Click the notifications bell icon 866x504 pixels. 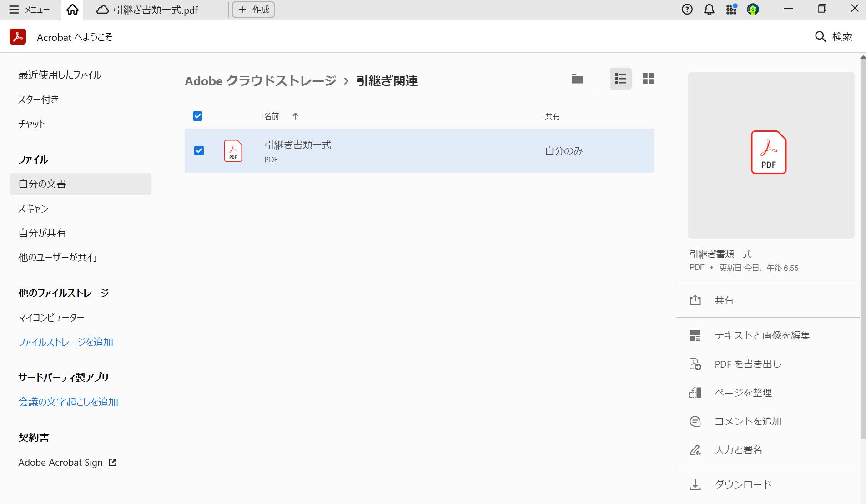coord(709,9)
